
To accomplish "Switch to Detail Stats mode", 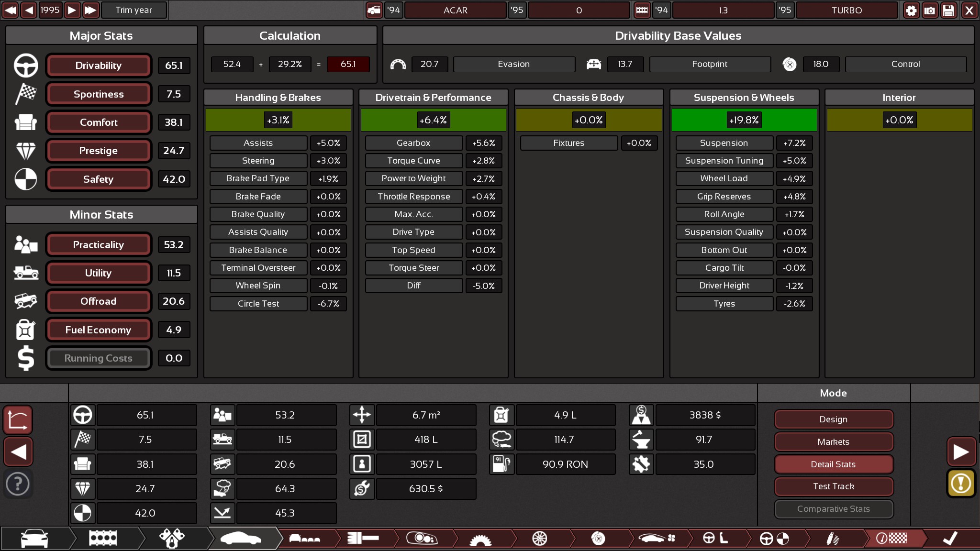I will [x=834, y=464].
